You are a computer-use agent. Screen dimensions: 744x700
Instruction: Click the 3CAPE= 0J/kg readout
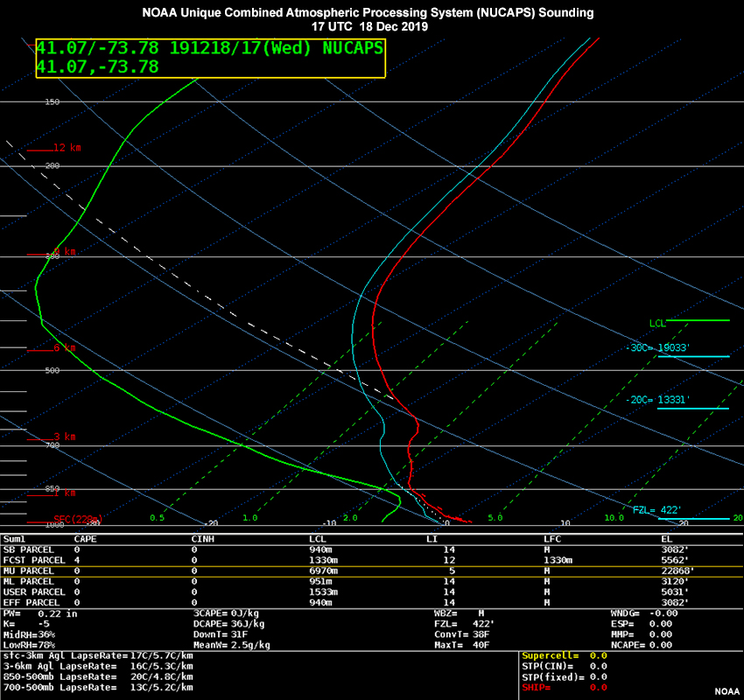tap(226, 613)
